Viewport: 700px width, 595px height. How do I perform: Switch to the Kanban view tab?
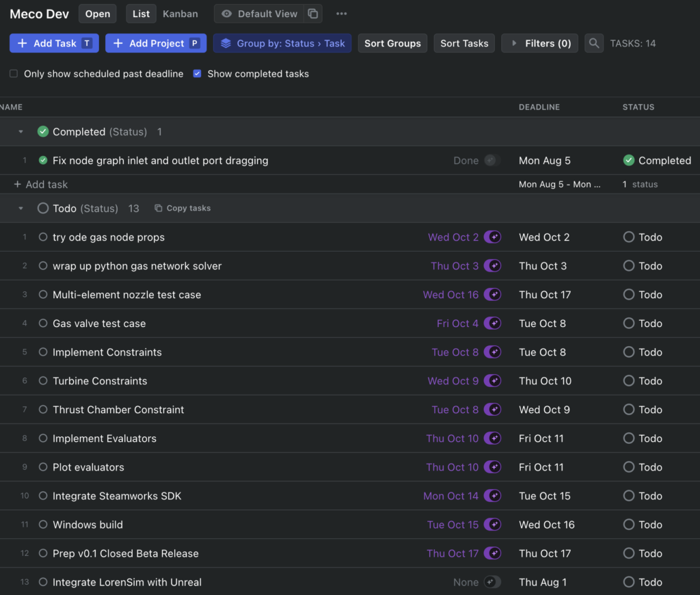(180, 14)
